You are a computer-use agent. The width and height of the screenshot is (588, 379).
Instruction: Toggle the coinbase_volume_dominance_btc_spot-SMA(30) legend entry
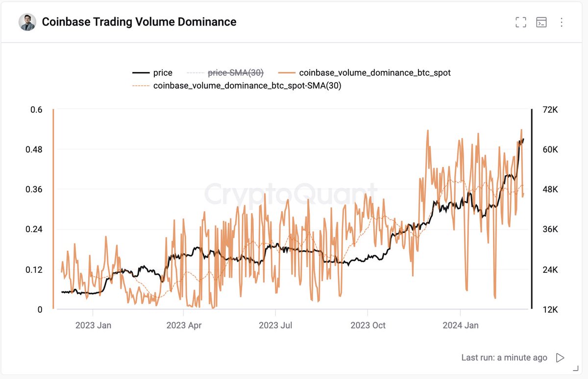tap(247, 86)
